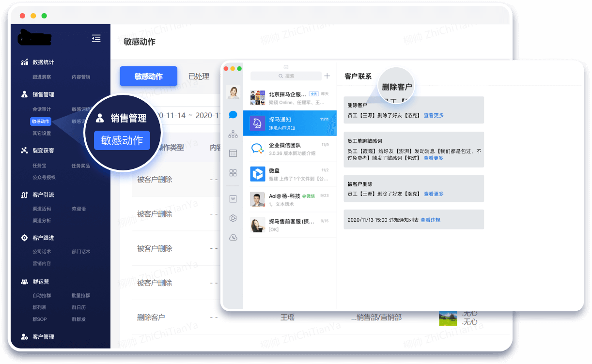Open the cloud storage icon at the bottom rail
Image resolution: width=592 pixels, height=364 pixels.
click(233, 237)
